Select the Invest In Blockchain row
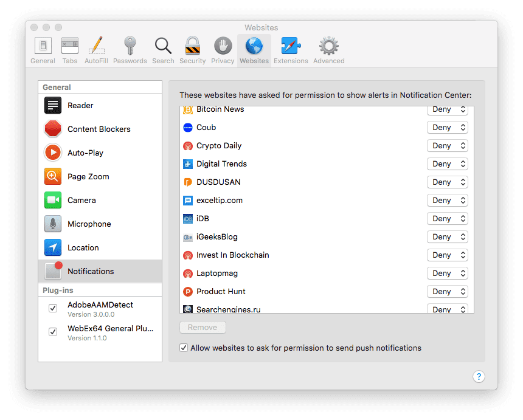Screen dimensions: 523x420 pyautogui.click(x=327, y=255)
